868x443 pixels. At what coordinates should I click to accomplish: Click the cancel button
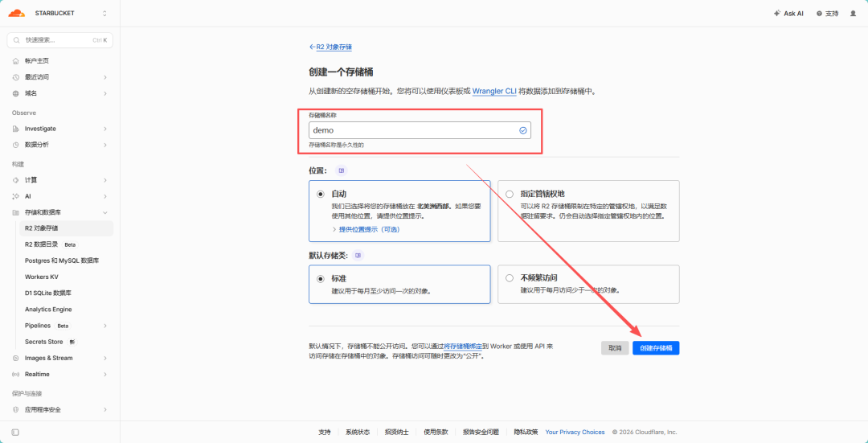tap(615, 348)
